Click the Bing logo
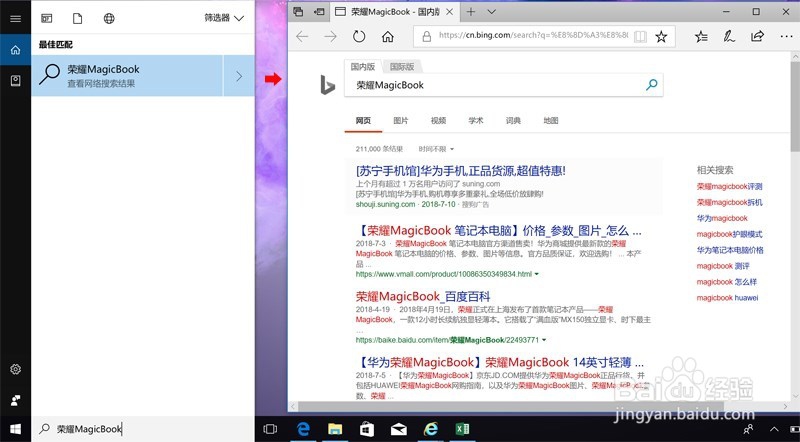 pyautogui.click(x=328, y=85)
